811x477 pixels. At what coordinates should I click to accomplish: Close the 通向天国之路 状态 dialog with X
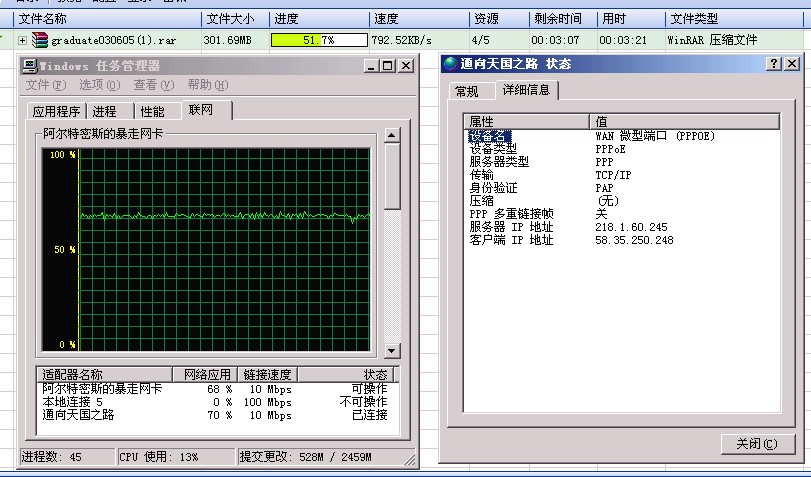pyautogui.click(x=792, y=64)
